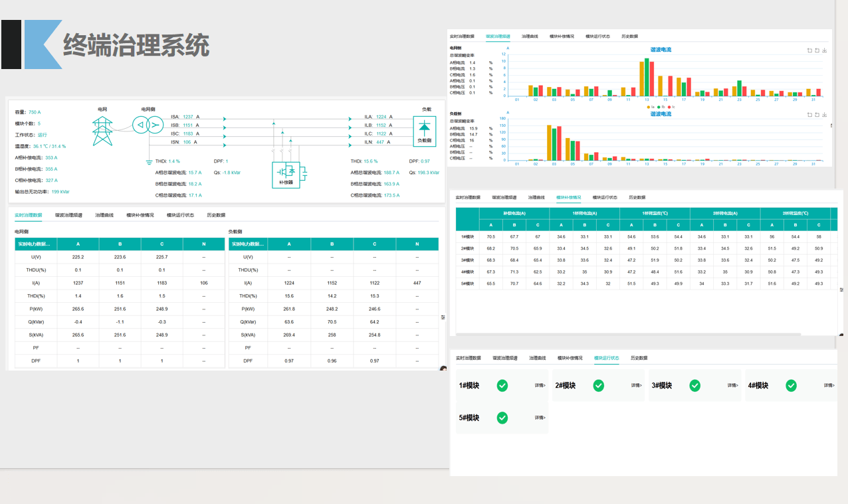Open 模块运行状态 tab in main left panel

pos(180,215)
